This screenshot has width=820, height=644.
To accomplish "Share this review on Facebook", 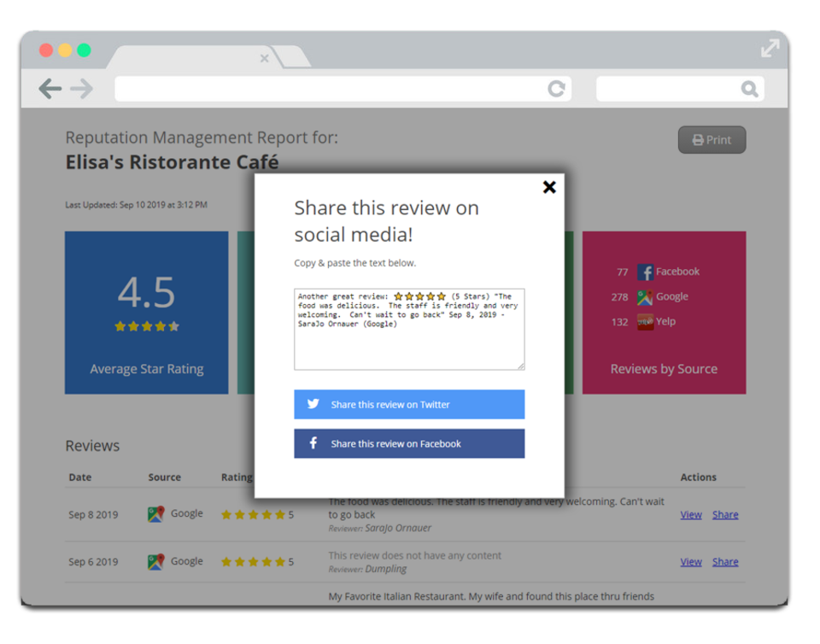I will pyautogui.click(x=409, y=443).
